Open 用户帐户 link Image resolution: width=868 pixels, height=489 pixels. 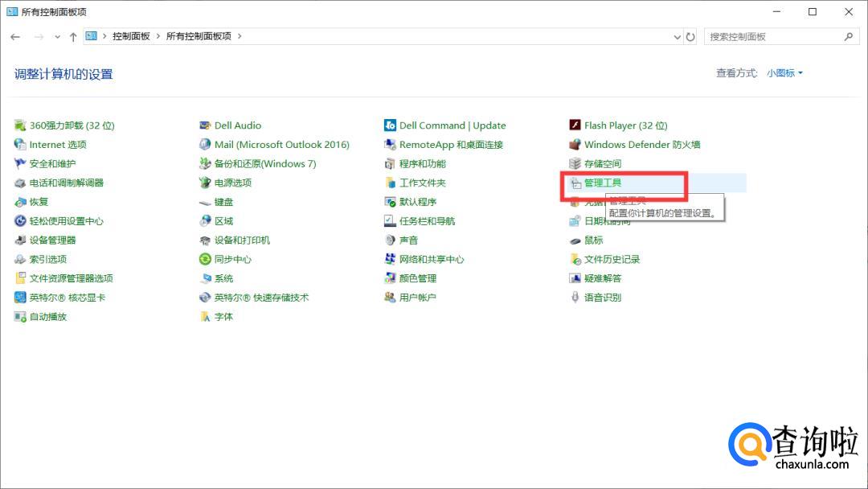coord(418,298)
